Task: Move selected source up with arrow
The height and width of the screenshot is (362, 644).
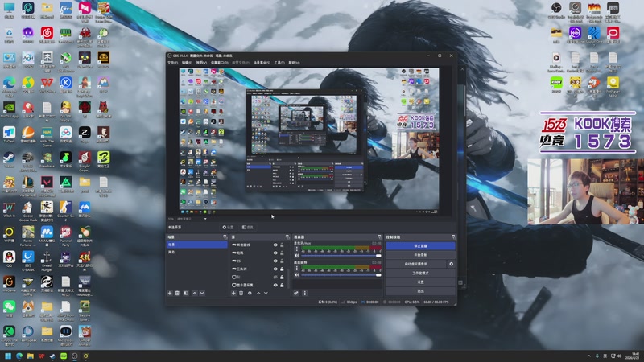Action: 258,293
